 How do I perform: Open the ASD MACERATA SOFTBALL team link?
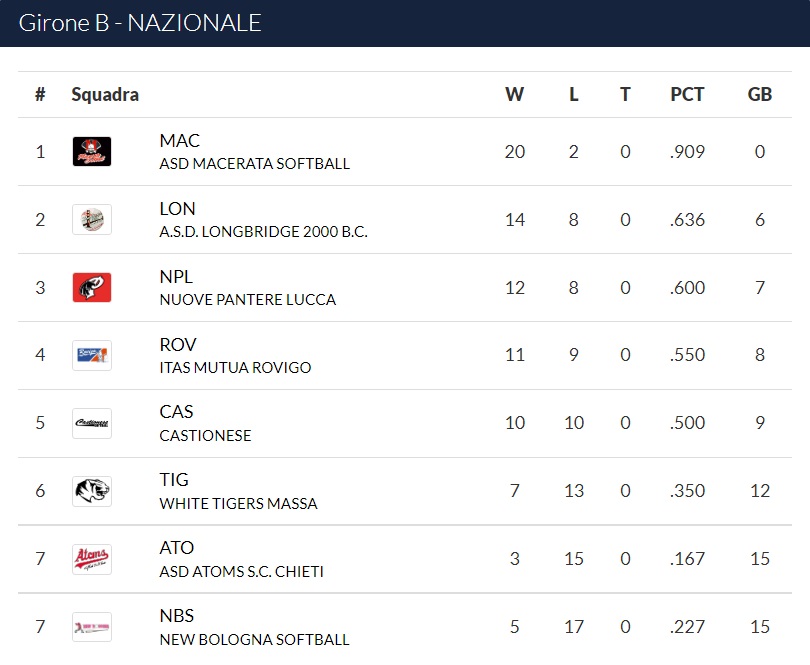point(255,164)
